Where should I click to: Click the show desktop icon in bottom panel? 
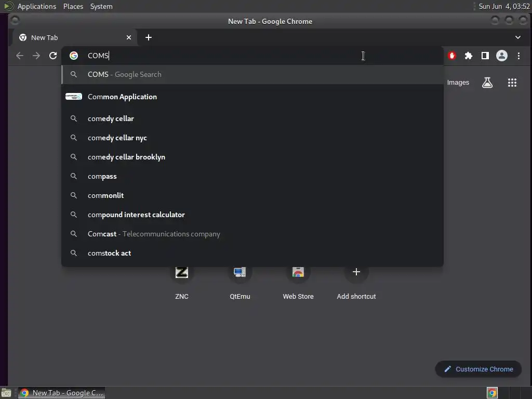click(6, 393)
